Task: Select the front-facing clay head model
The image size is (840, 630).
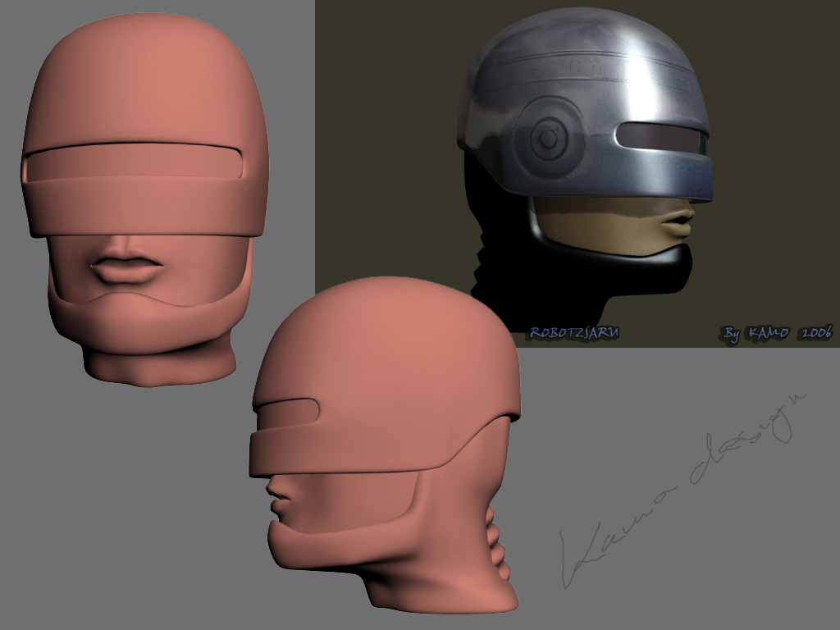Action: (144, 199)
